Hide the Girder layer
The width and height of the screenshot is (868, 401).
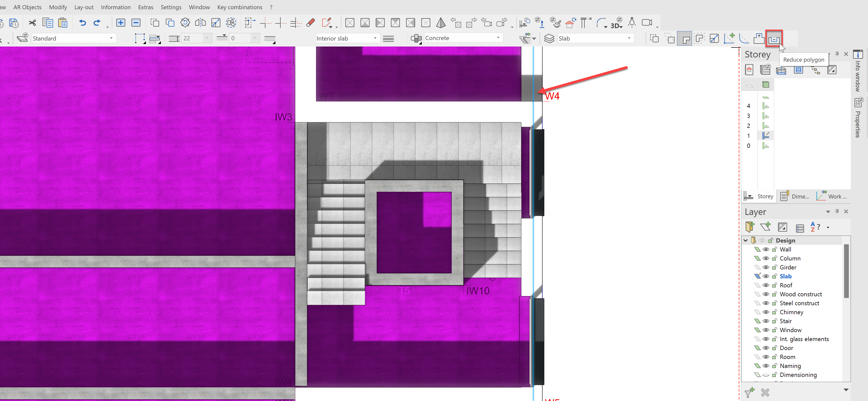tap(766, 267)
